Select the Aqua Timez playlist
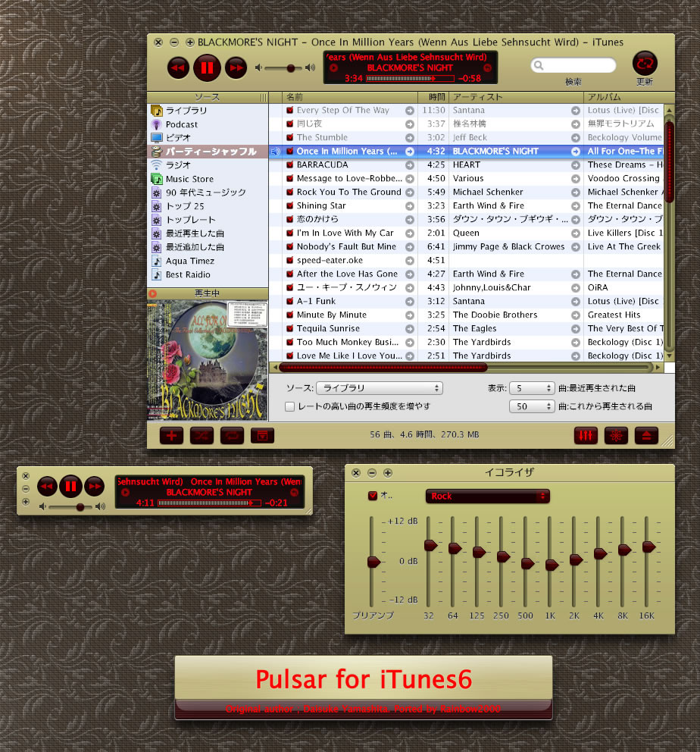This screenshot has width=700, height=752. [208, 261]
